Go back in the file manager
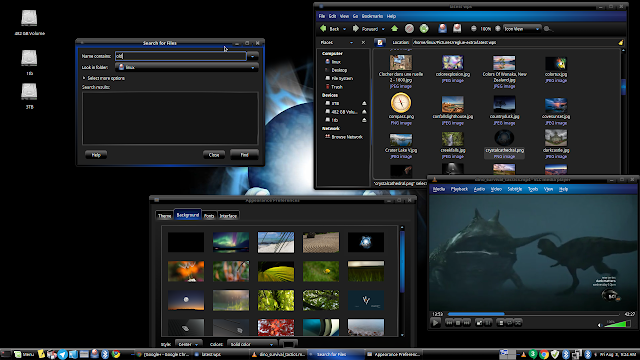This screenshot has height=360, width=640. click(331, 29)
